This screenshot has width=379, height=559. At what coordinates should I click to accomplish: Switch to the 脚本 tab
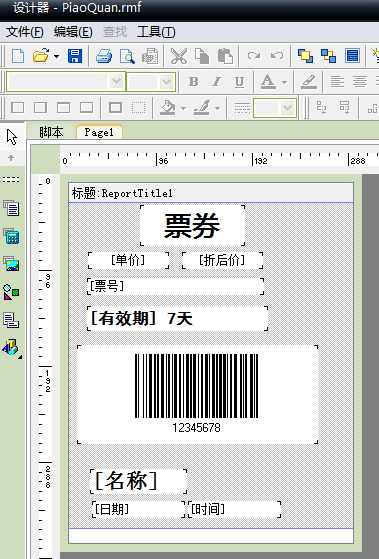(51, 132)
